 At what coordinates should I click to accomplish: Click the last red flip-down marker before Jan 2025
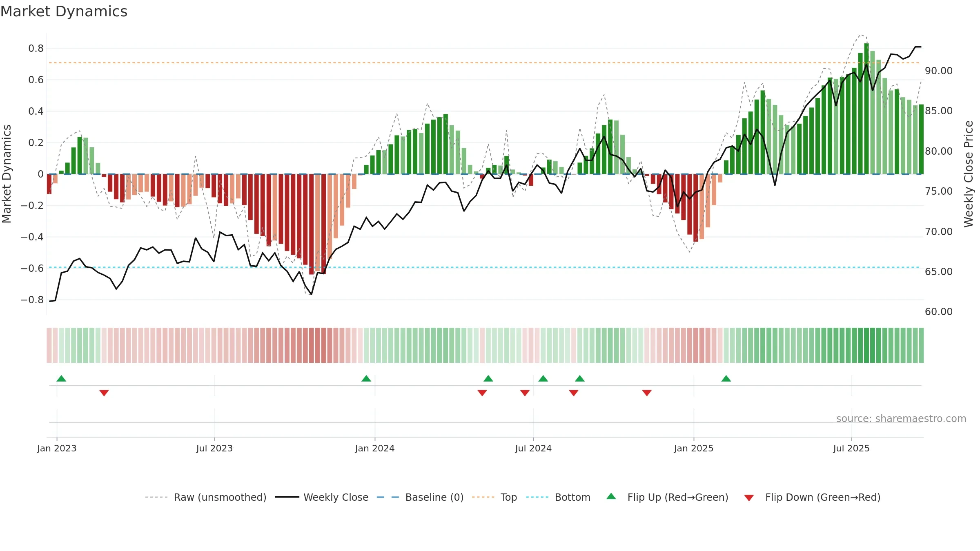coord(647,393)
